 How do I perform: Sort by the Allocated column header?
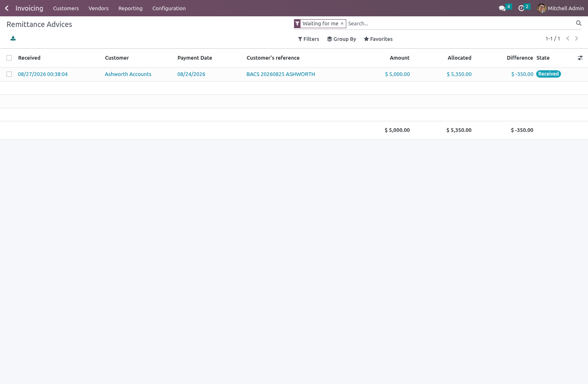(459, 58)
